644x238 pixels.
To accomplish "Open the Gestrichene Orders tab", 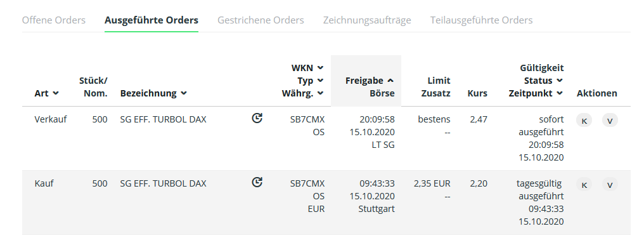I will [261, 20].
